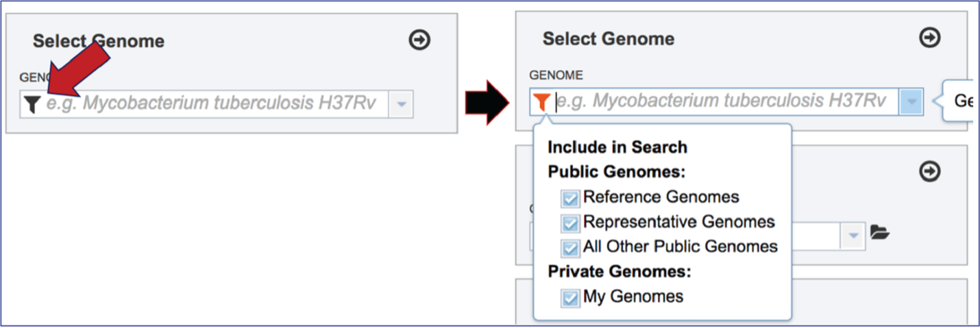The width and height of the screenshot is (980, 328).
Task: Open the workspace folder icon
Action: pyautogui.click(x=880, y=233)
